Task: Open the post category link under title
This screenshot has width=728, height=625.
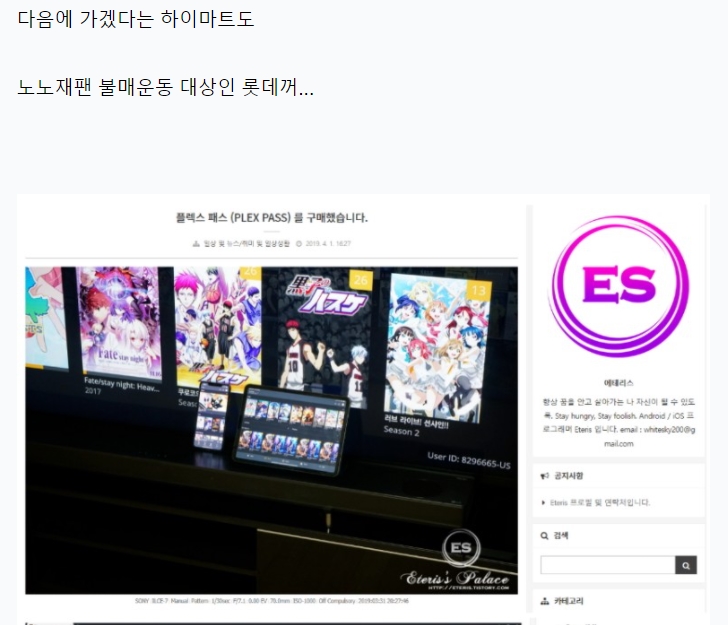Action: (247, 244)
